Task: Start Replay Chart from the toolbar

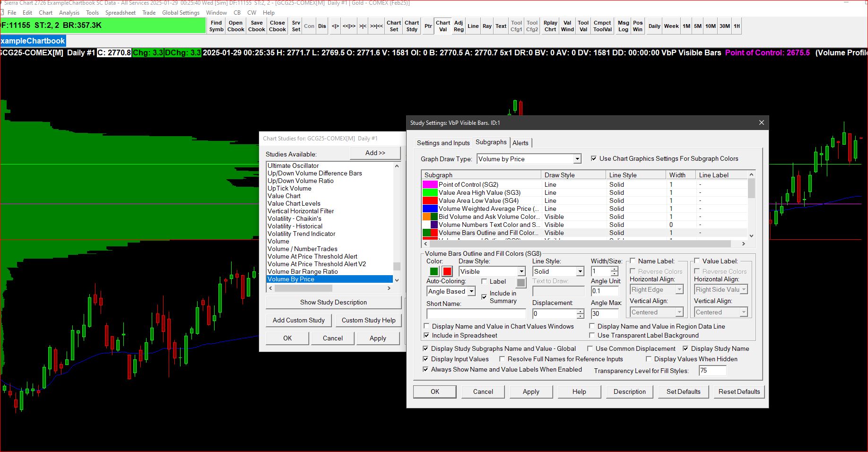Action: click(x=550, y=26)
